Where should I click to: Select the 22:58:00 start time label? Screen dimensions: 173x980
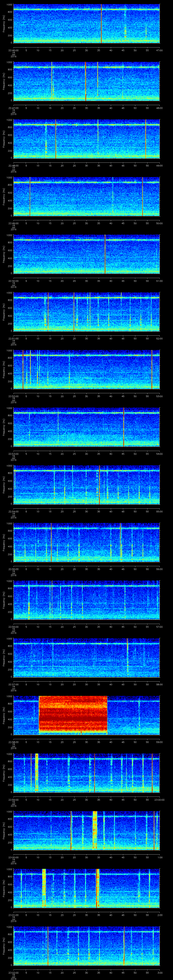[14, 742]
